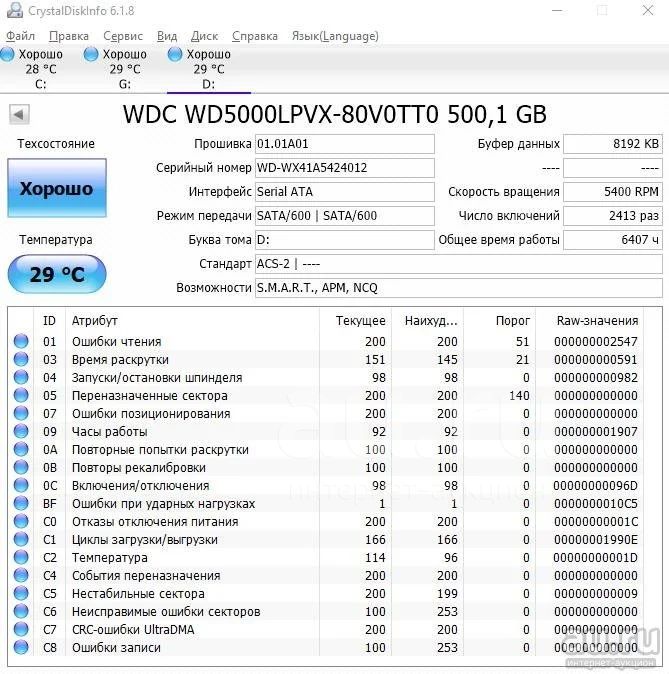Screen dimensions: 669x674
Task: Click status icon for 04 Запуски/остановки шпинделя
Action: click(x=21, y=377)
